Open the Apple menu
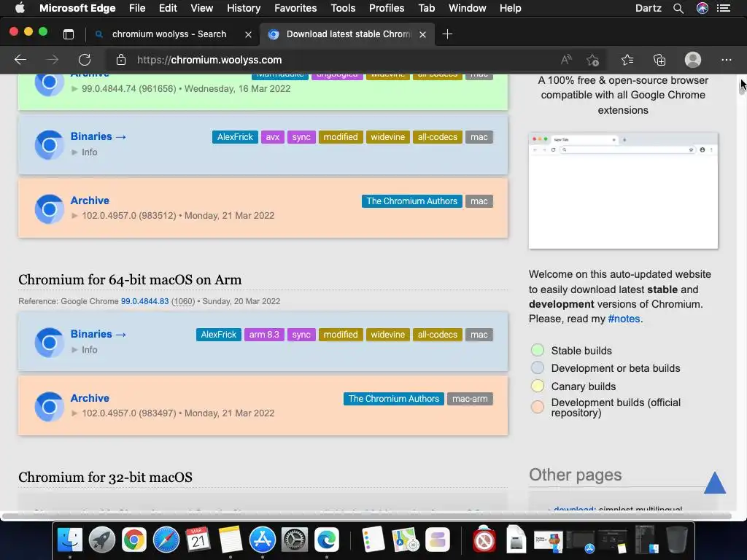The width and height of the screenshot is (747, 560). coord(20,8)
